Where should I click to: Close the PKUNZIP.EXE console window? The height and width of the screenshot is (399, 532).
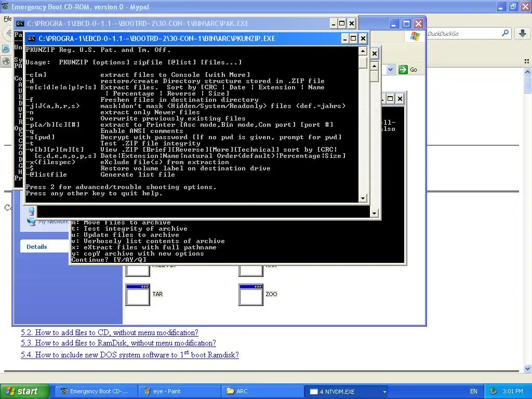[363, 38]
